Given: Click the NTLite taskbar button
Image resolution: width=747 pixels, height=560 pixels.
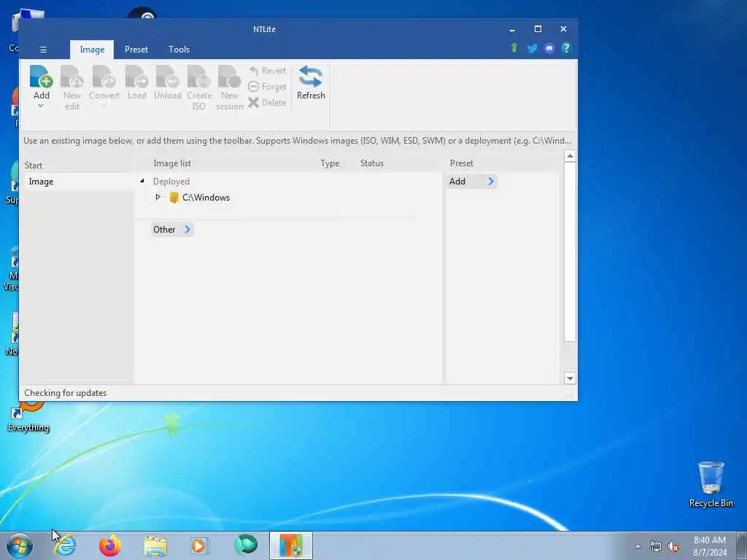Looking at the screenshot, I should (291, 545).
